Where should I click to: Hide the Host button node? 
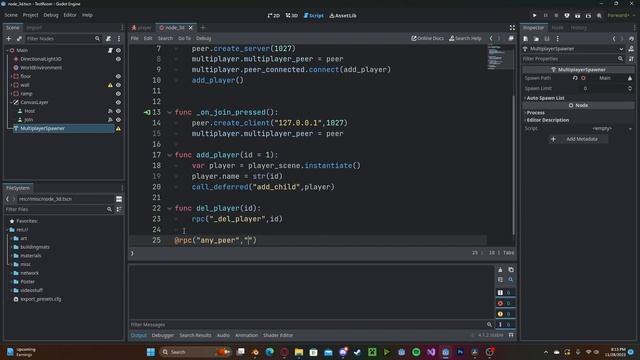point(118,111)
